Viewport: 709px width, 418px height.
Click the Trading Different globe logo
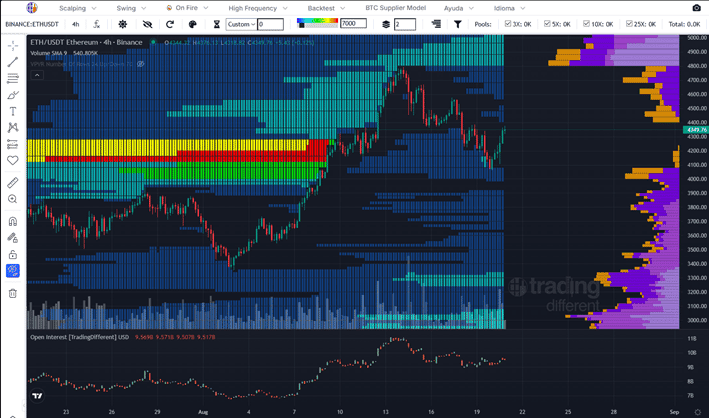pyautogui.click(x=32, y=8)
